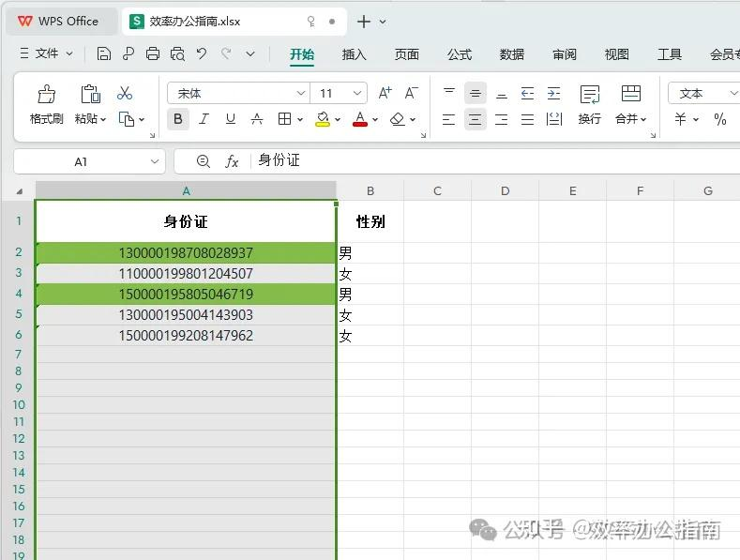This screenshot has height=560, width=740.
Task: Toggle Underline formatting button
Action: pos(231,119)
